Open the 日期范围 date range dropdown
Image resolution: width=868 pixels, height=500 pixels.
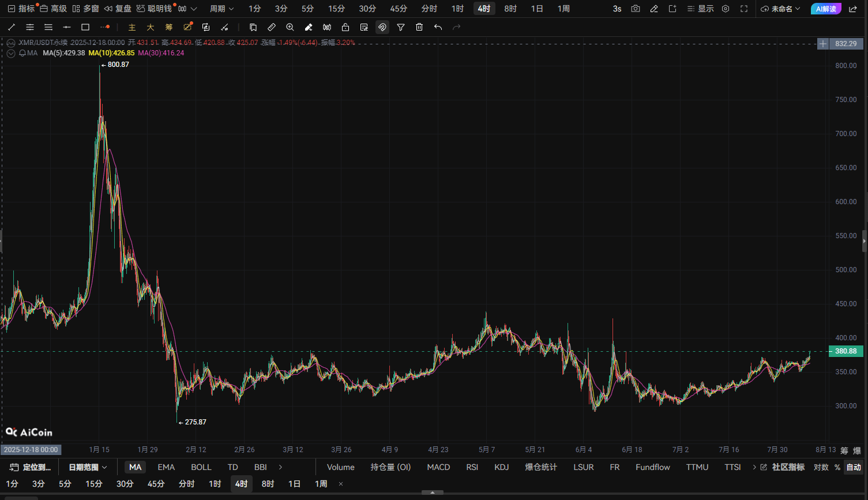point(88,467)
